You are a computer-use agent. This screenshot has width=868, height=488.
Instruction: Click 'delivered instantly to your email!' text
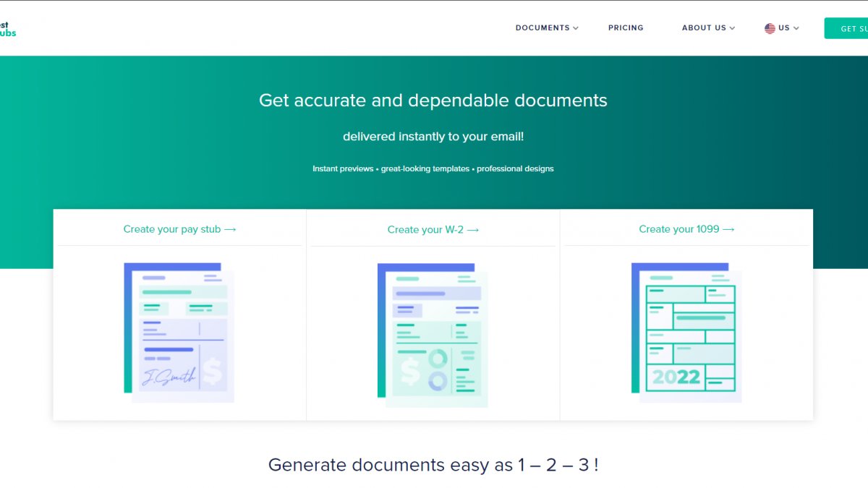433,137
